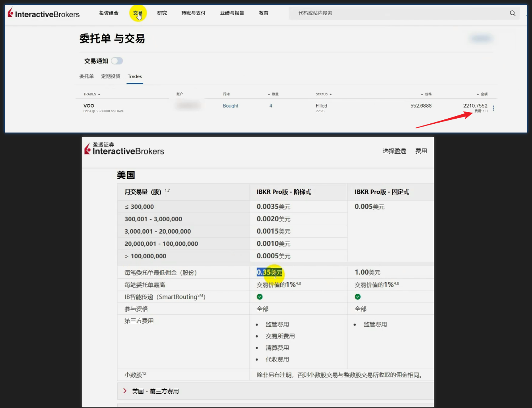The width and height of the screenshot is (532, 408).
Task: Click the 行动 column header
Action: (226, 94)
